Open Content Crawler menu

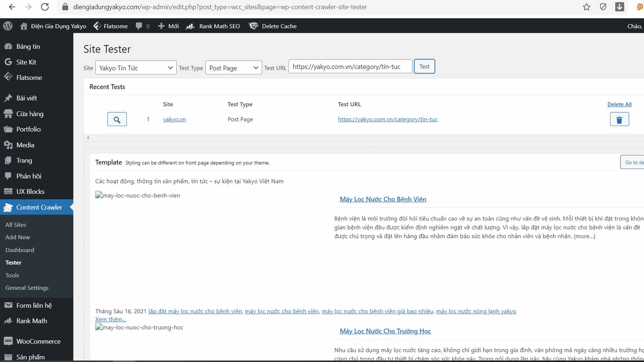[37, 207]
